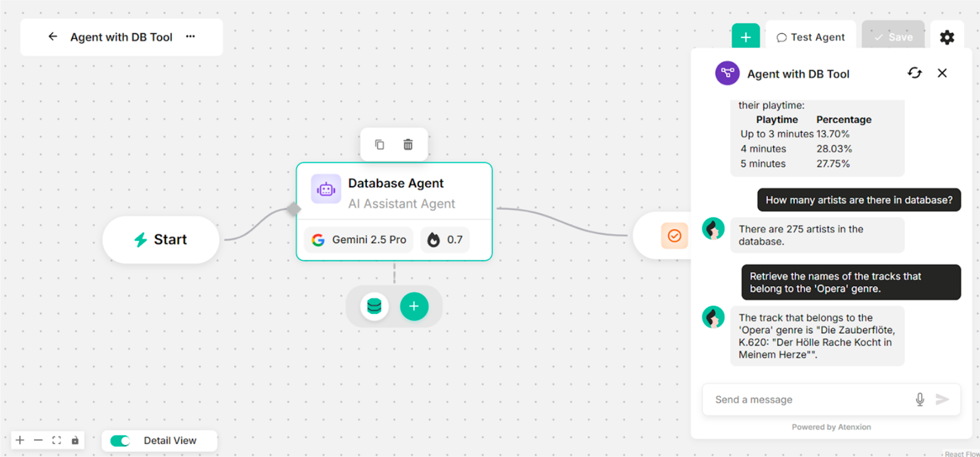Select the Database Agent robot icon
This screenshot has height=457, width=980.
pos(326,189)
